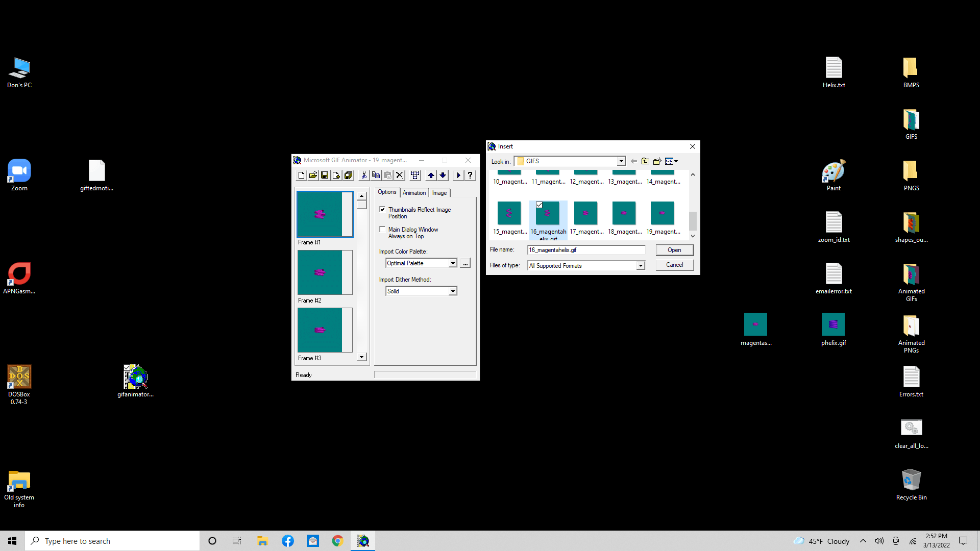The height and width of the screenshot is (551, 980).
Task: Switch to the Image tab
Action: click(439, 193)
